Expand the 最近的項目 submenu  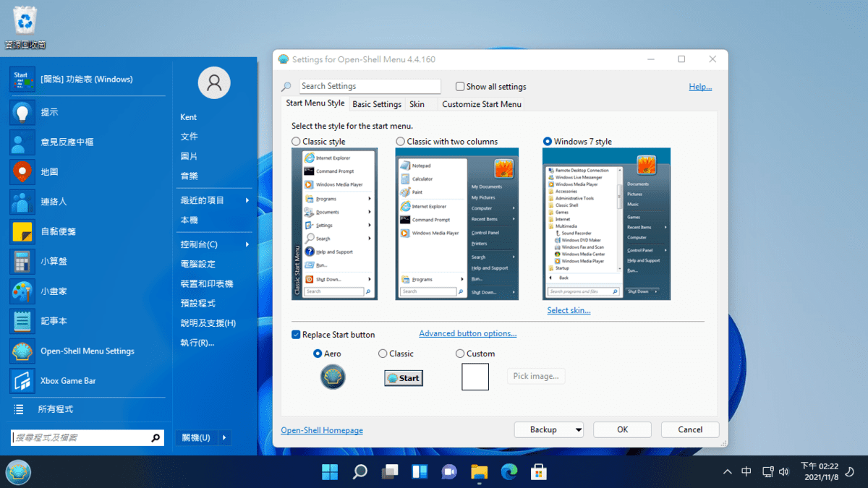[200, 200]
